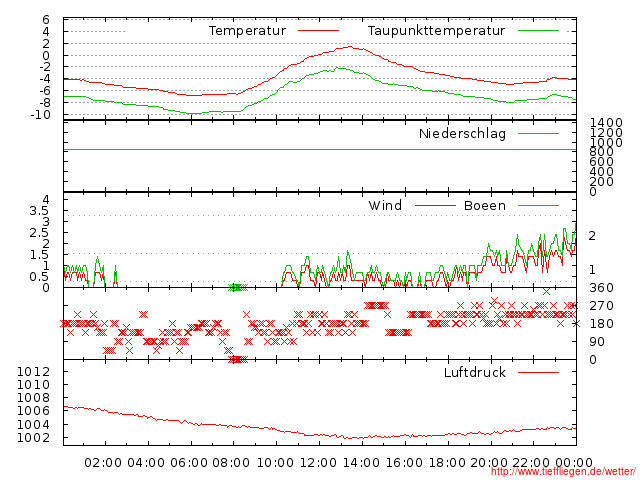Click the 1002 pressure axis value
The width and height of the screenshot is (640, 480).
[x=33, y=438]
